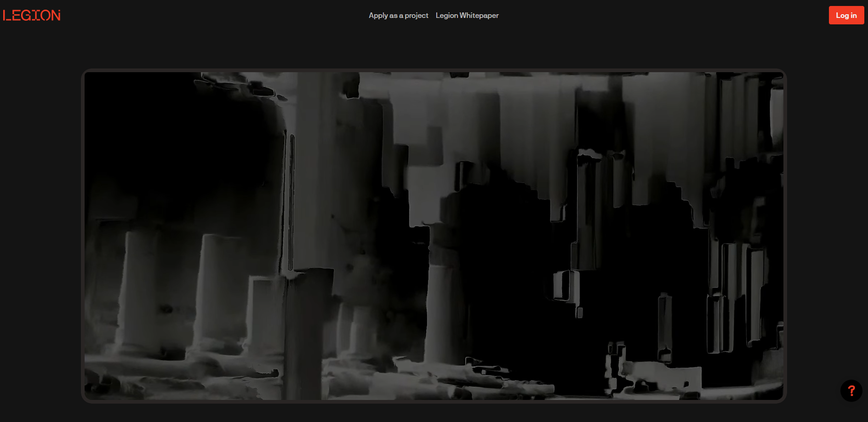Navigate home with the LEGION logo
This screenshot has width=868, height=422.
[32, 15]
